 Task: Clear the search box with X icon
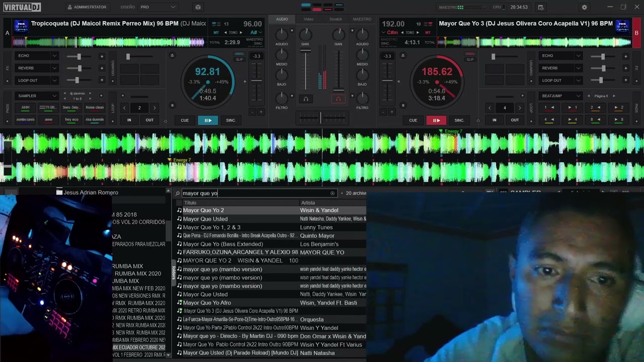332,193
